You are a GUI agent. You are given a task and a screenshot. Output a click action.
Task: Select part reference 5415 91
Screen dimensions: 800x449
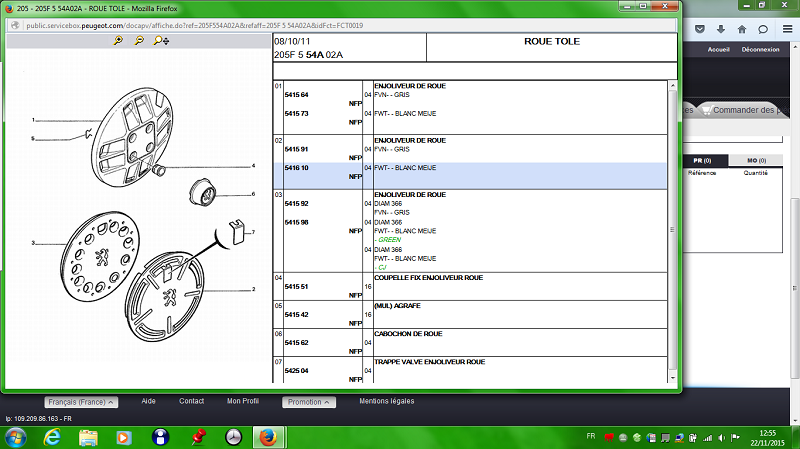(296, 149)
